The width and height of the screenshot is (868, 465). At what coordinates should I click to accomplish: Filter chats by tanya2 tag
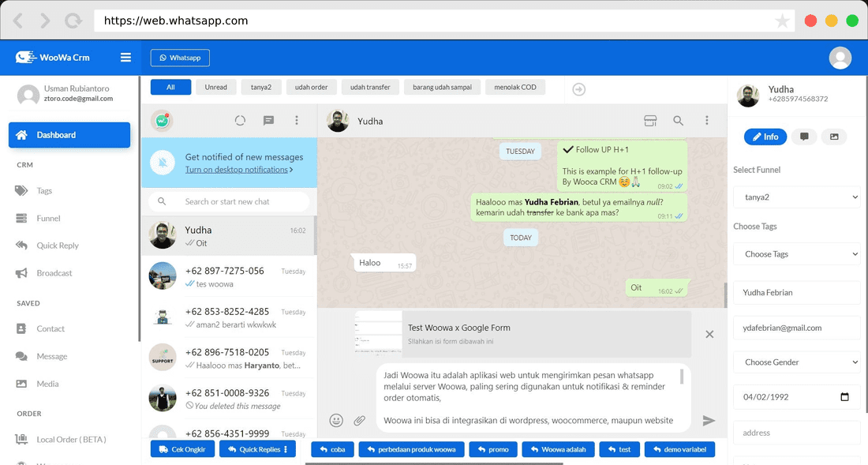click(x=261, y=87)
